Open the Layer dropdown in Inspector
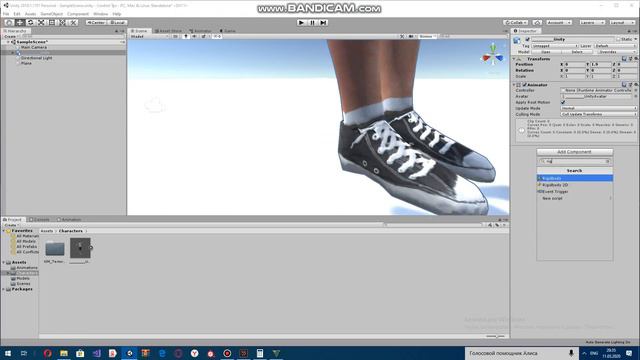 point(616,46)
